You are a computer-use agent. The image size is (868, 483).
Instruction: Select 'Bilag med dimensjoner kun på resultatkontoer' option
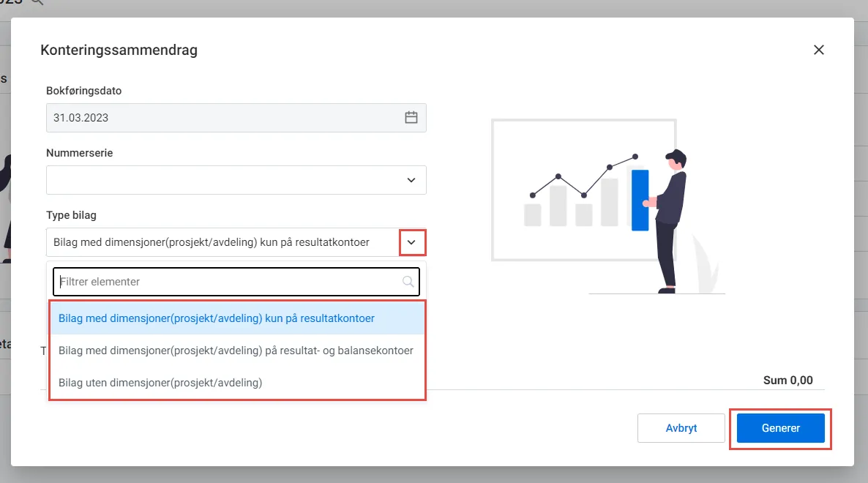point(237,318)
